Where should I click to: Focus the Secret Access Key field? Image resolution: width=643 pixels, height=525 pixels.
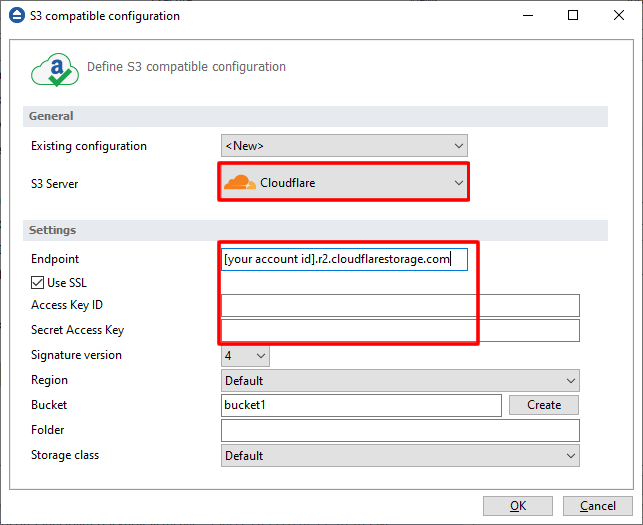pyautogui.click(x=400, y=330)
